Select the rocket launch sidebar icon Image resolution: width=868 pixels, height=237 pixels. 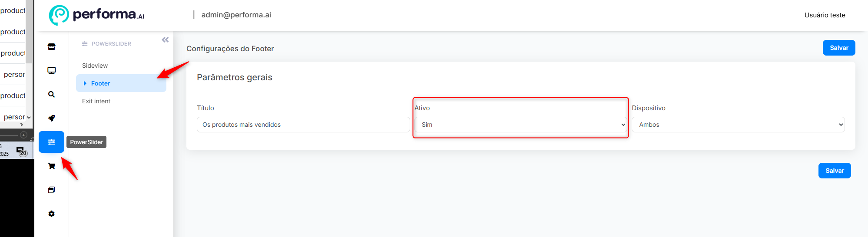click(51, 118)
